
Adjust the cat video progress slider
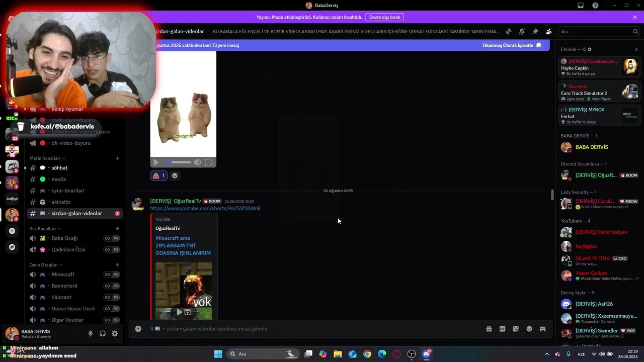(x=178, y=162)
